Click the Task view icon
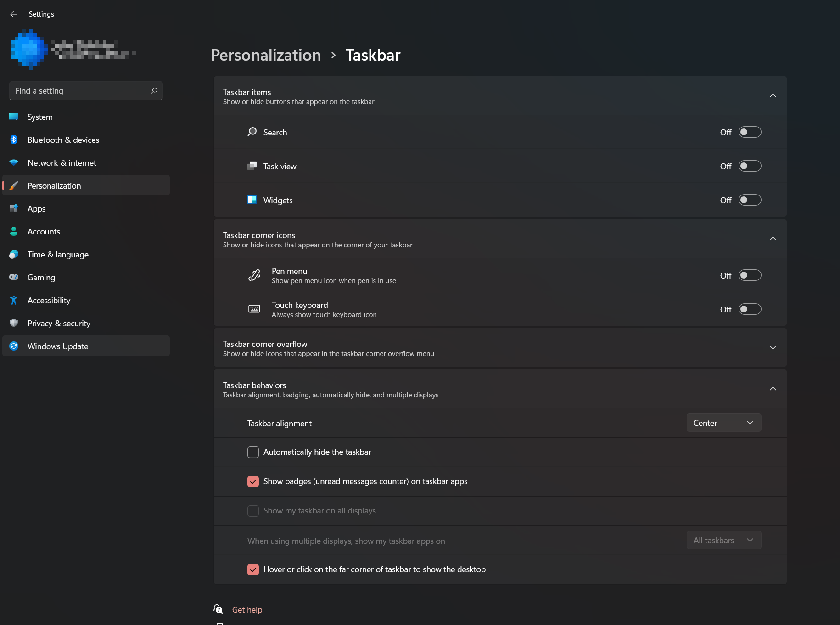Image resolution: width=840 pixels, height=625 pixels. coord(252,166)
